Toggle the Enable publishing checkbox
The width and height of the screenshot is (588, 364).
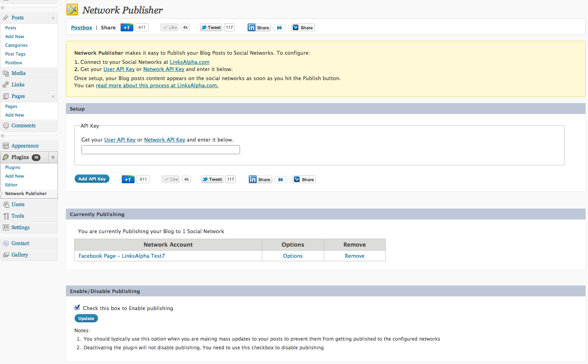point(77,307)
